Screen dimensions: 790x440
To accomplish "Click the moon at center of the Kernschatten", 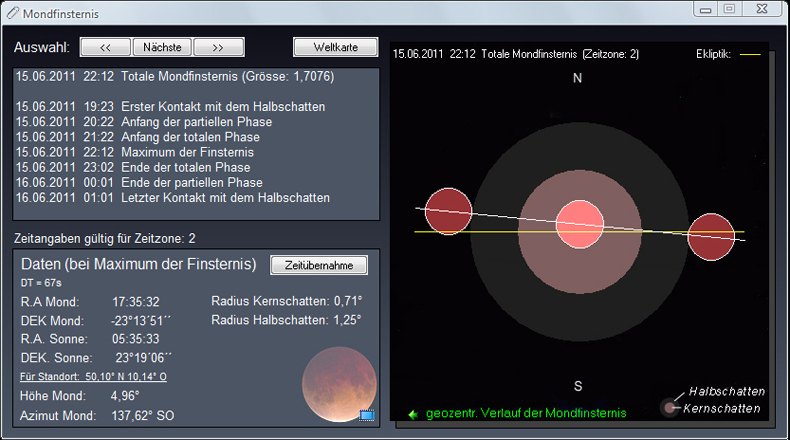I will tap(579, 222).
